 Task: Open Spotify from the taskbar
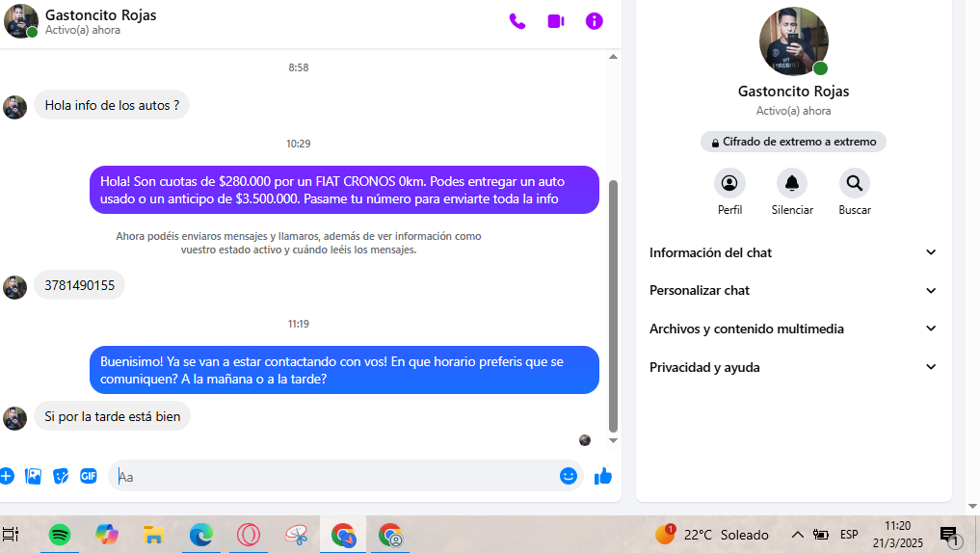[x=59, y=535]
